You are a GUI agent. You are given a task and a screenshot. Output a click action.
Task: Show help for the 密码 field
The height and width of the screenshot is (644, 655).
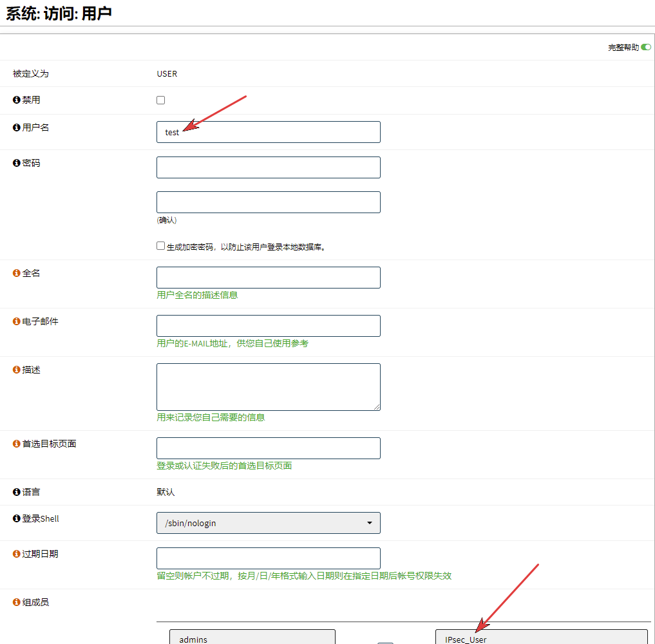(x=17, y=163)
